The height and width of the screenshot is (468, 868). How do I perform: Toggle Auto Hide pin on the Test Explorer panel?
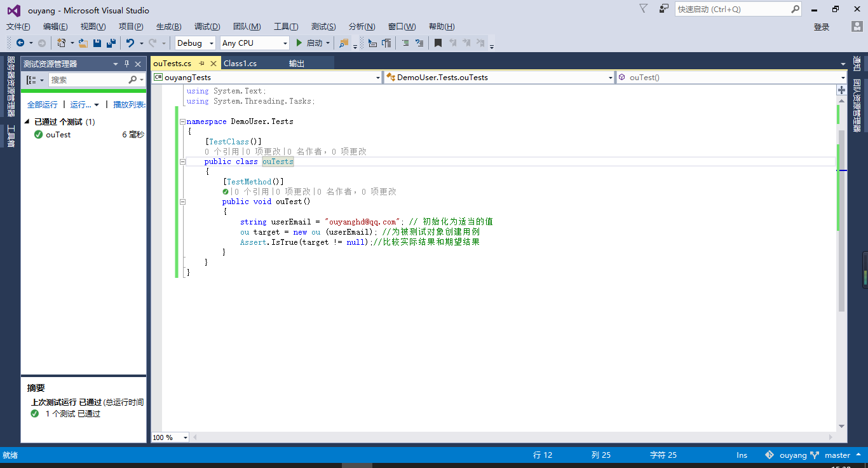[126, 64]
